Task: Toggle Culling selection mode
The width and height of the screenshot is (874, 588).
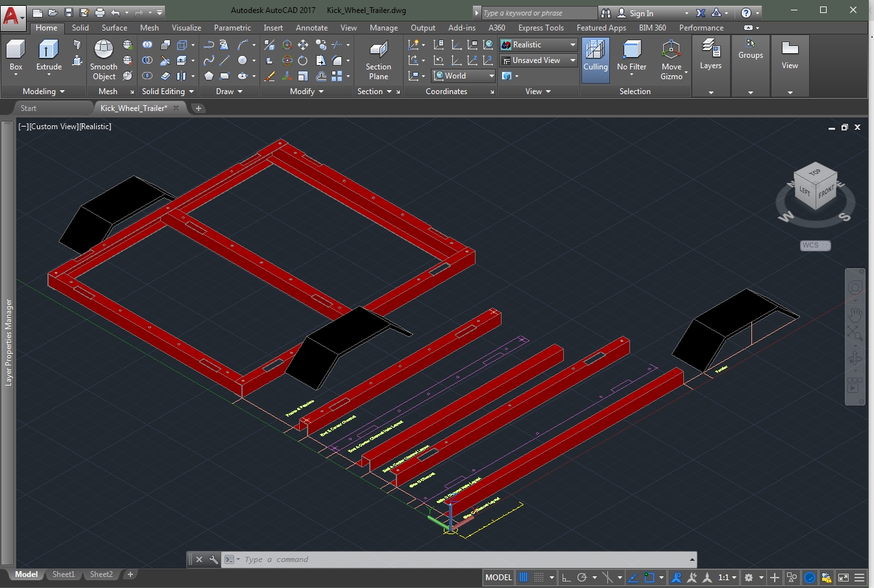Action: [595, 60]
